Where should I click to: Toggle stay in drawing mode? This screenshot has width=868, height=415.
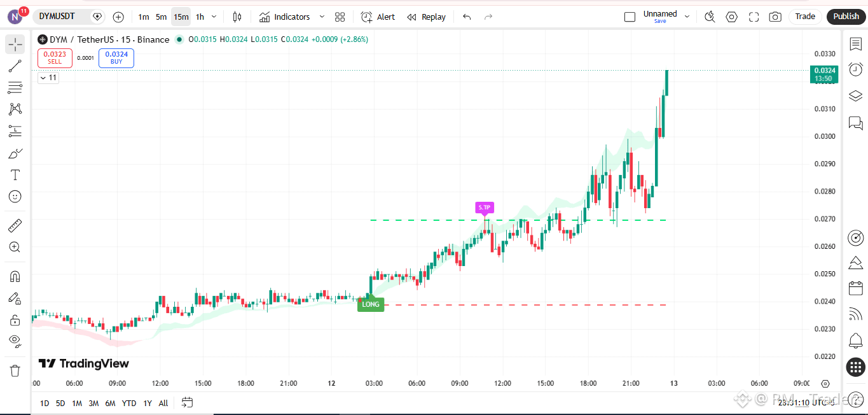point(15,298)
